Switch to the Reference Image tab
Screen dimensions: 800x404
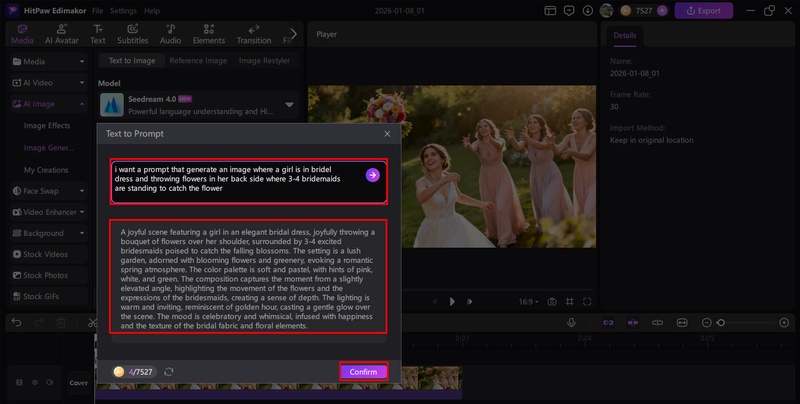(197, 60)
